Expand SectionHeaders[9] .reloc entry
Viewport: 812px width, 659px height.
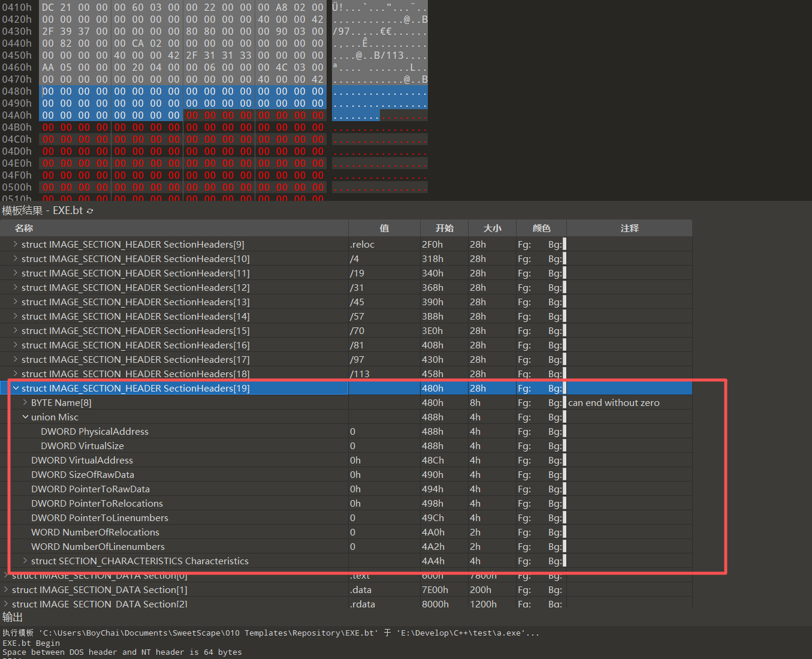(x=16, y=244)
